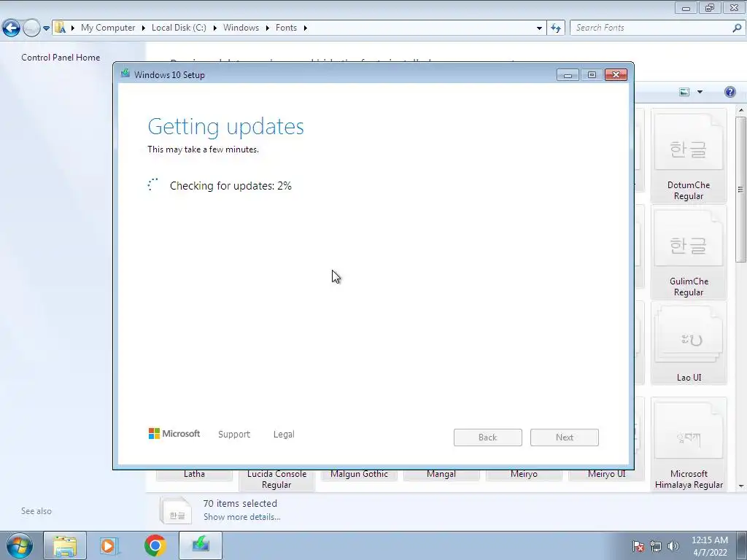The width and height of the screenshot is (747, 560).
Task: Expand the arrow after Local Disk (C:)
Action: [x=215, y=28]
